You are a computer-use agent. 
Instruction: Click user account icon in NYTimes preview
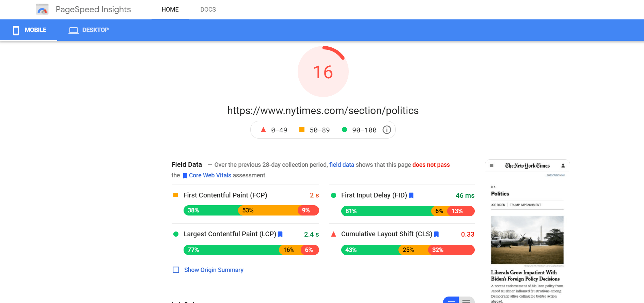(x=563, y=166)
